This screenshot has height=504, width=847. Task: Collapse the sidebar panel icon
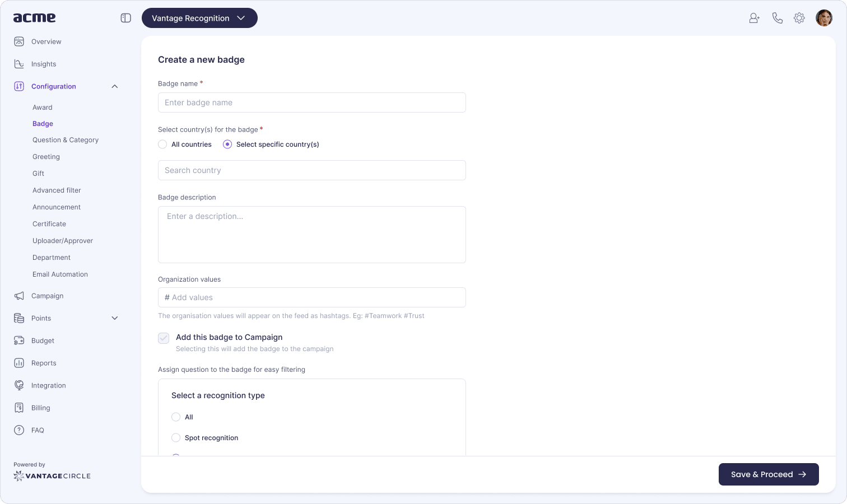[x=126, y=18]
